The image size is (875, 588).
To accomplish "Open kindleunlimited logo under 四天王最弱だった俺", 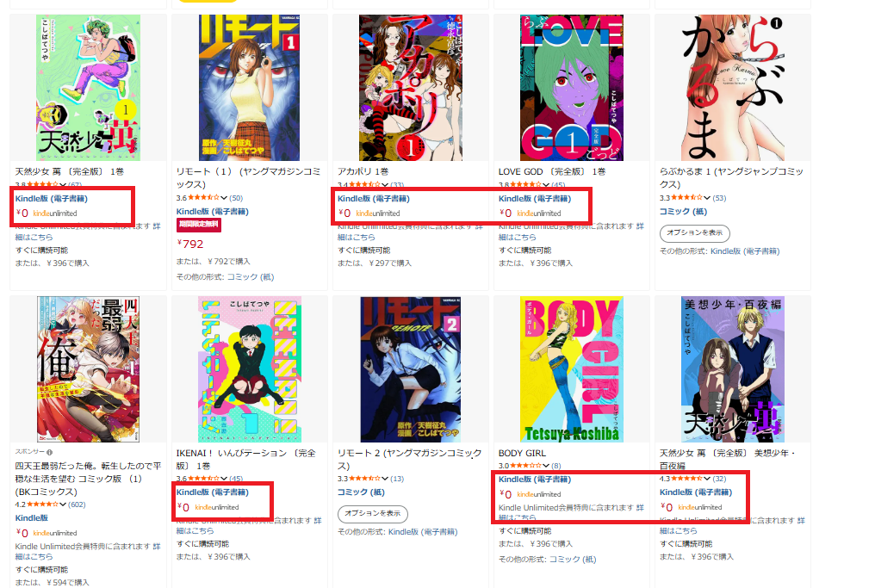I will [55, 533].
